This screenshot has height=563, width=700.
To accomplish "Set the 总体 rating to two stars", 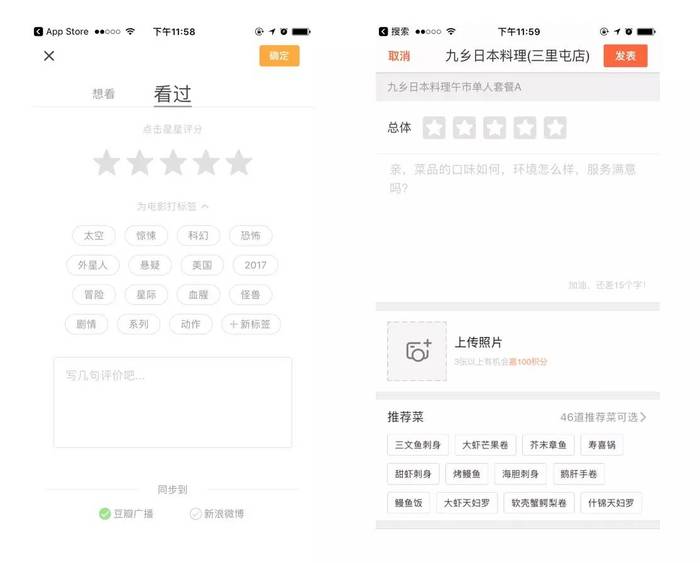I will [464, 128].
